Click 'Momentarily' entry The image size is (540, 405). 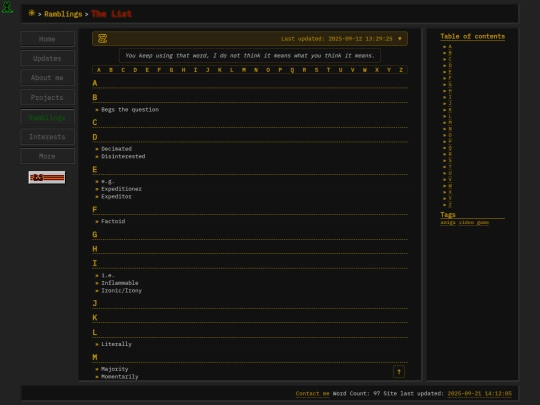point(120,377)
